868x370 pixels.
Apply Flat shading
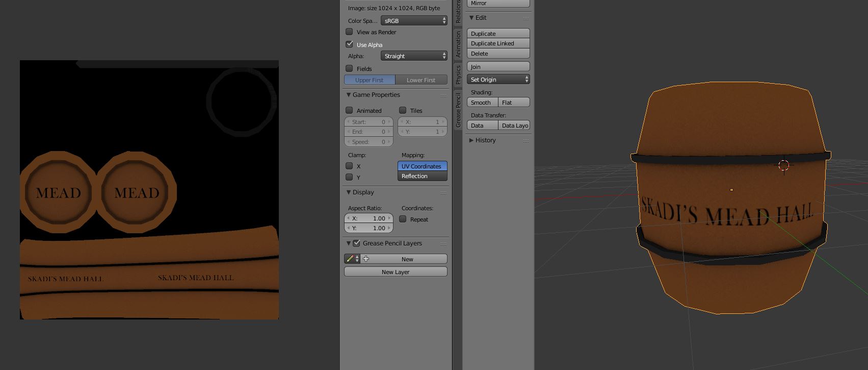[514, 102]
